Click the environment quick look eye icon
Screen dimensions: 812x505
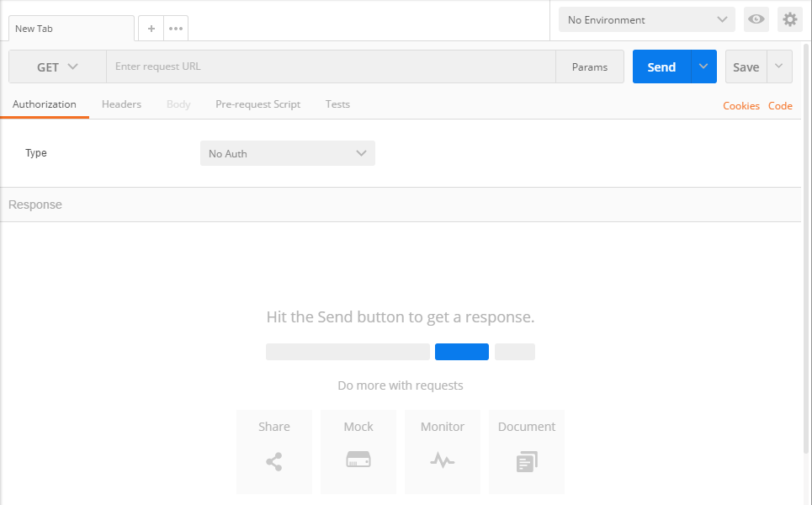(x=756, y=19)
